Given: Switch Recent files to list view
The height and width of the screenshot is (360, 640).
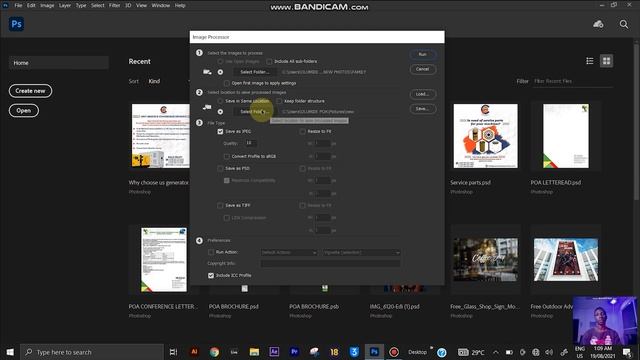Looking at the screenshot, I should coord(590,61).
